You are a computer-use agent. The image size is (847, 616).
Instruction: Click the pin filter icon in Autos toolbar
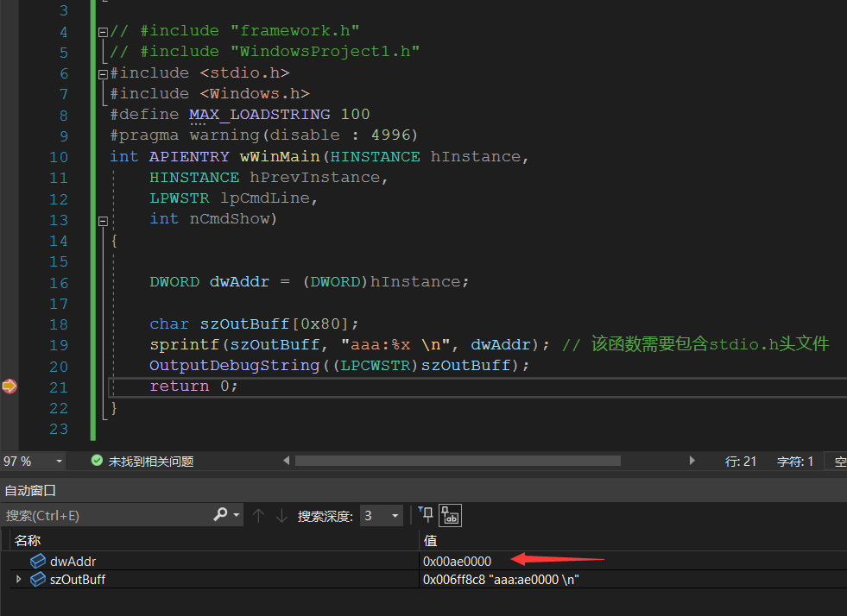tap(426, 515)
